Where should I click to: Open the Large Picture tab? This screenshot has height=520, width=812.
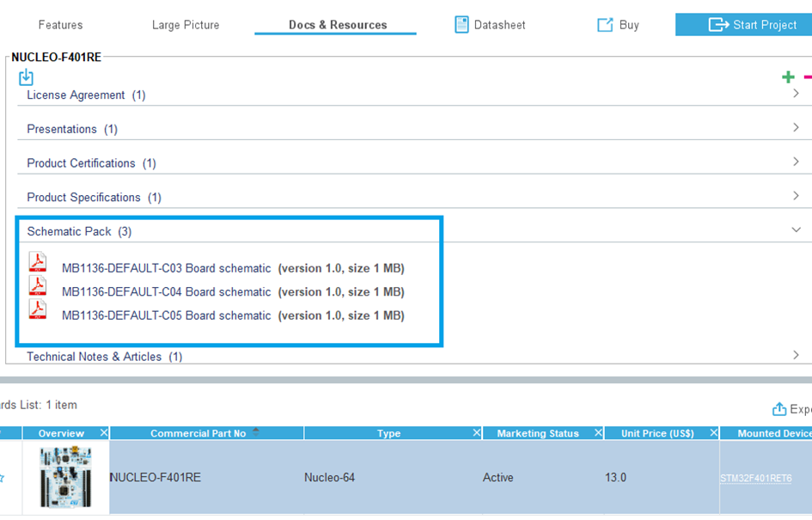point(186,25)
